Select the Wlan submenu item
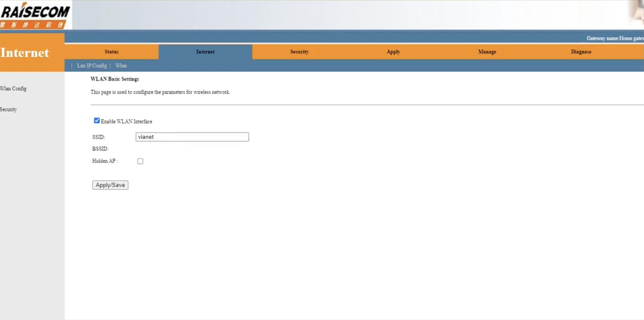 (121, 66)
